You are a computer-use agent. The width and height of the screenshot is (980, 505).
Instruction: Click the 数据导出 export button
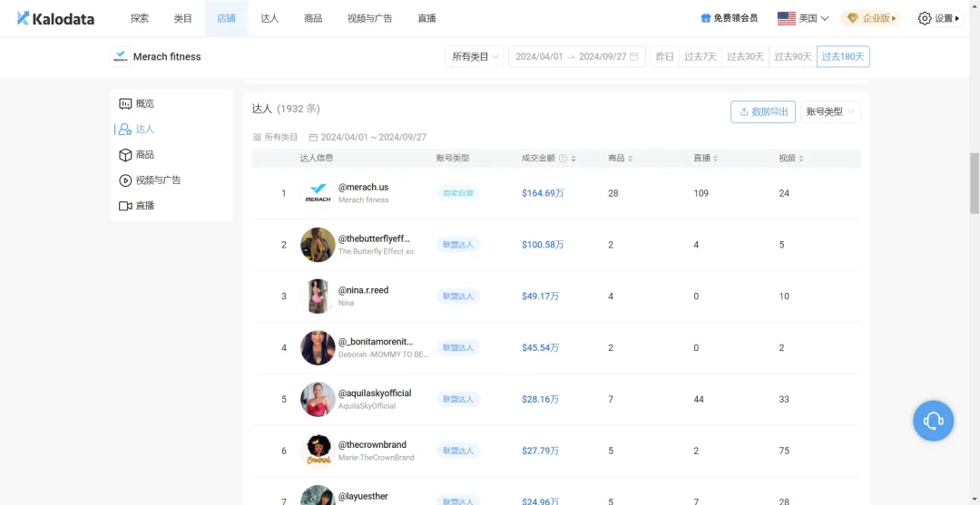tap(762, 112)
